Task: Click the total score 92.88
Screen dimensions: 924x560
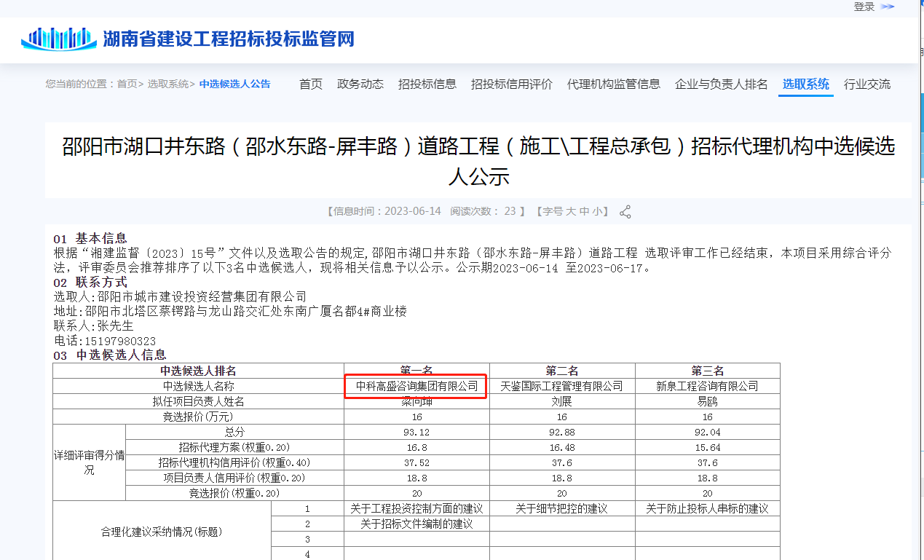Action: pos(562,432)
